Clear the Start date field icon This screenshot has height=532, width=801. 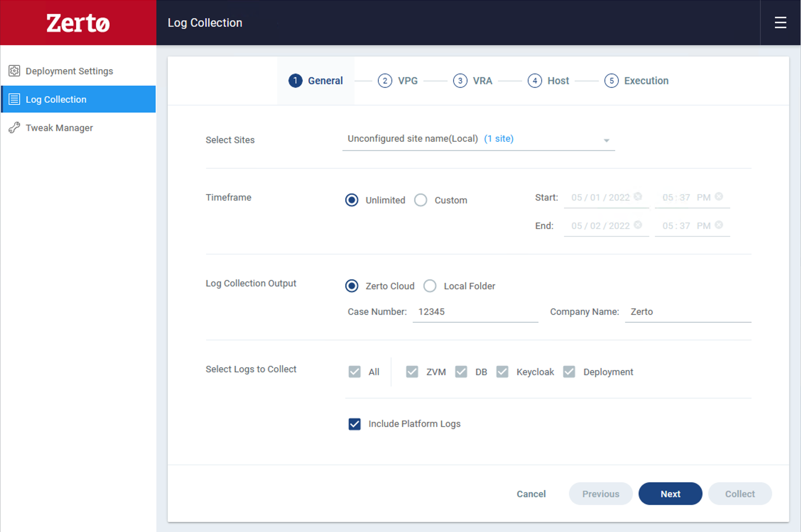(x=638, y=196)
